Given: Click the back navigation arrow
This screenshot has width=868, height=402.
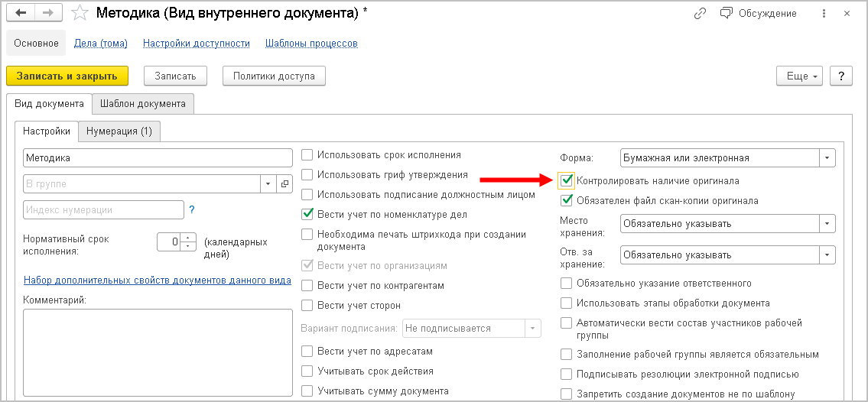Looking at the screenshot, I should [21, 13].
